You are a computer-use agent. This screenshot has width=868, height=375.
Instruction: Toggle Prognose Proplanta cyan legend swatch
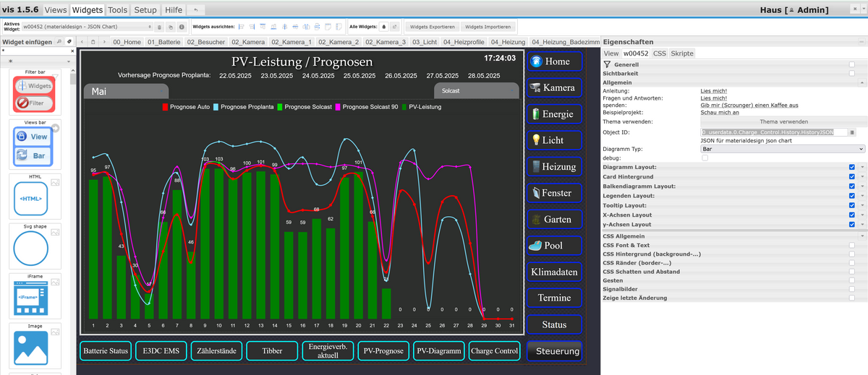tap(216, 107)
